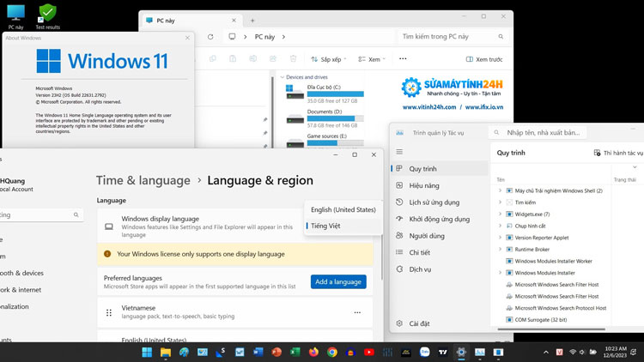The image size is (644, 362).
Task: Sort processes by the Tên column
Action: (x=501, y=180)
